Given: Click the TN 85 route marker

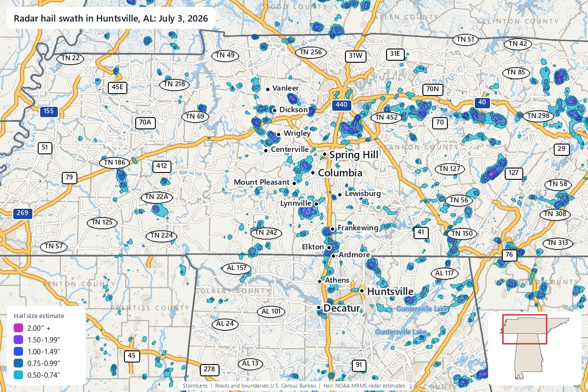Looking at the screenshot, I should [517, 73].
